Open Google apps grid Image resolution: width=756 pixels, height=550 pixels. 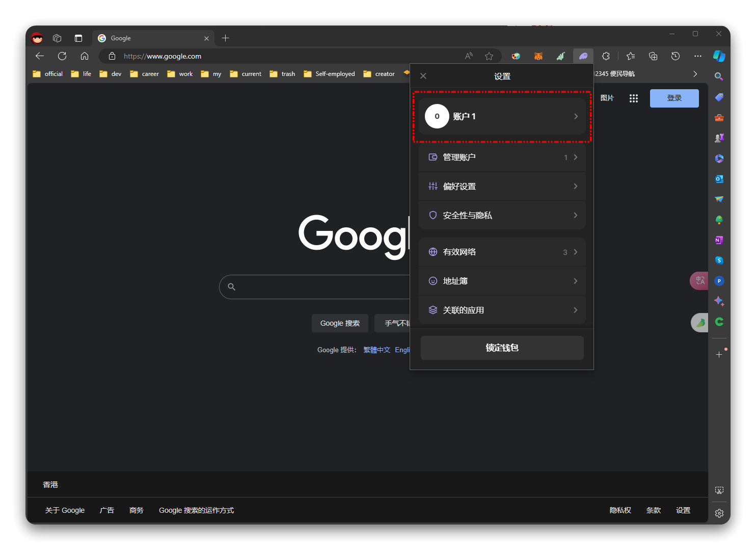pyautogui.click(x=633, y=98)
